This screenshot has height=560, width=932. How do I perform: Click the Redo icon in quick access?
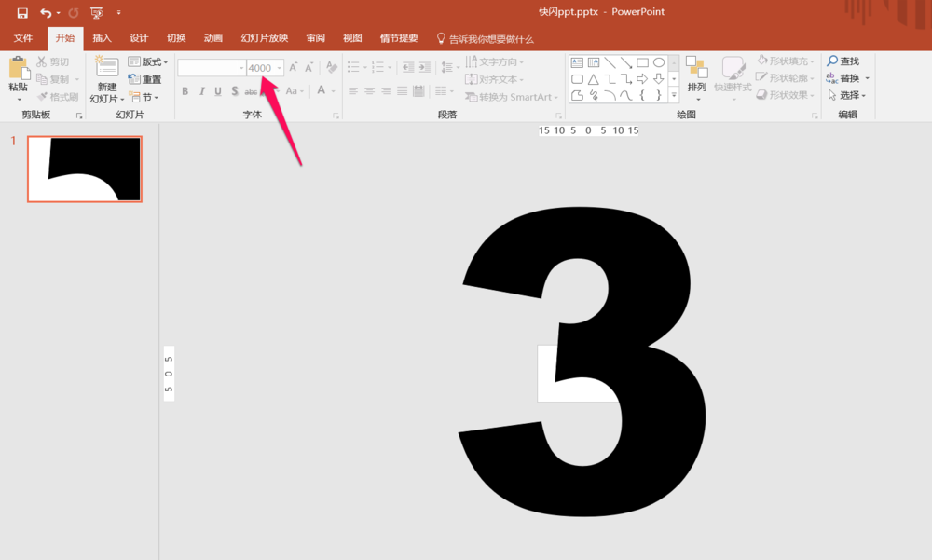74,12
